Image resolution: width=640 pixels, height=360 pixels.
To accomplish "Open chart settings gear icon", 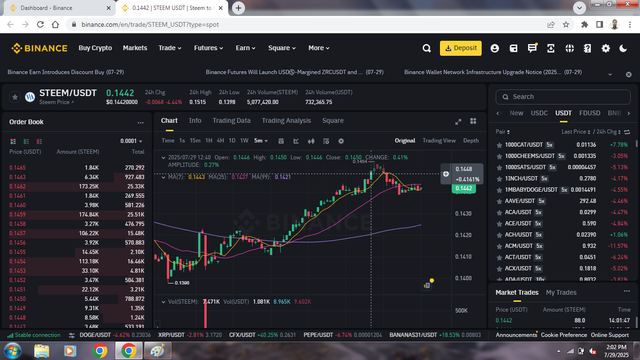I will [x=341, y=141].
